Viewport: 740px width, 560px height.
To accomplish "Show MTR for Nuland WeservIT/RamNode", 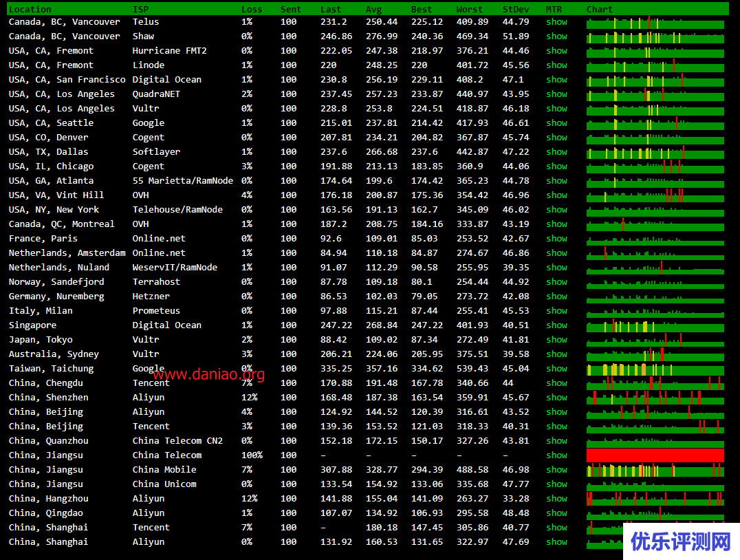I will (x=556, y=267).
